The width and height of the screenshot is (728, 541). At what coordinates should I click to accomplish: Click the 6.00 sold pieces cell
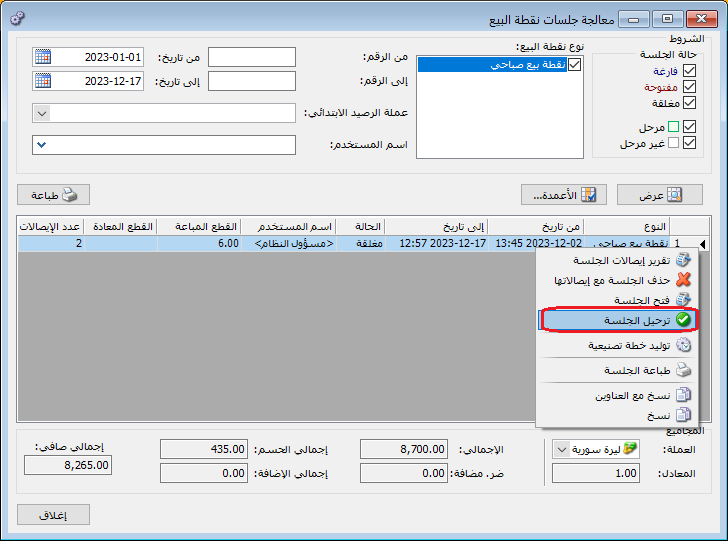click(x=199, y=243)
